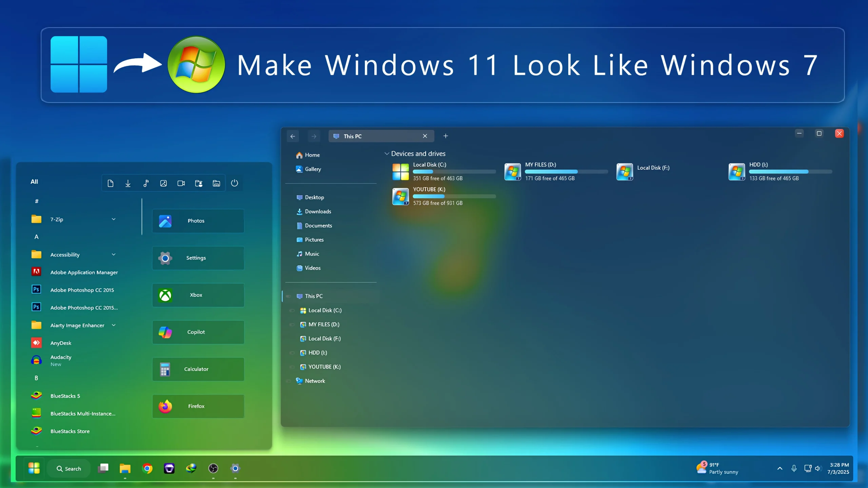Go to Home in navigation pane
Image resolution: width=868 pixels, height=488 pixels.
click(308, 155)
